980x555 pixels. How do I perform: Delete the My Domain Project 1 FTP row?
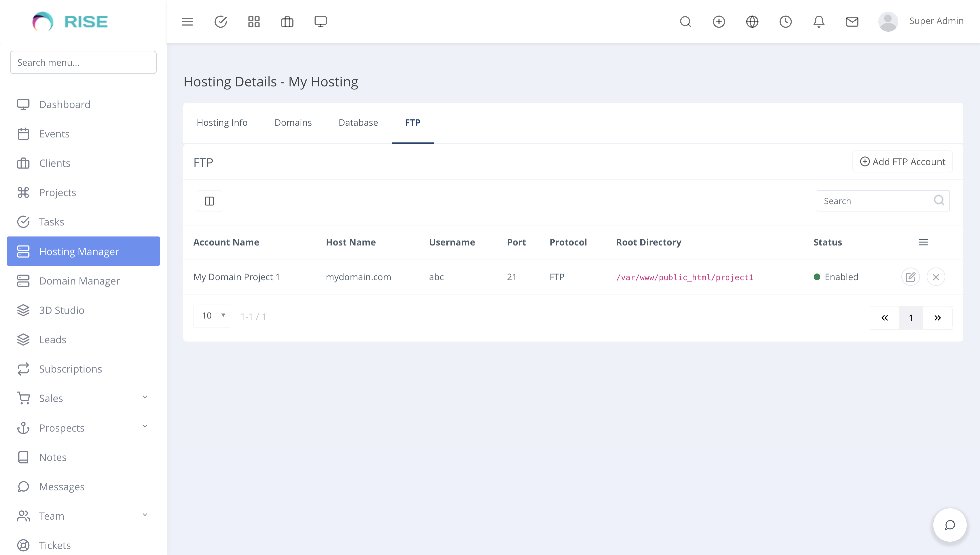coord(936,277)
